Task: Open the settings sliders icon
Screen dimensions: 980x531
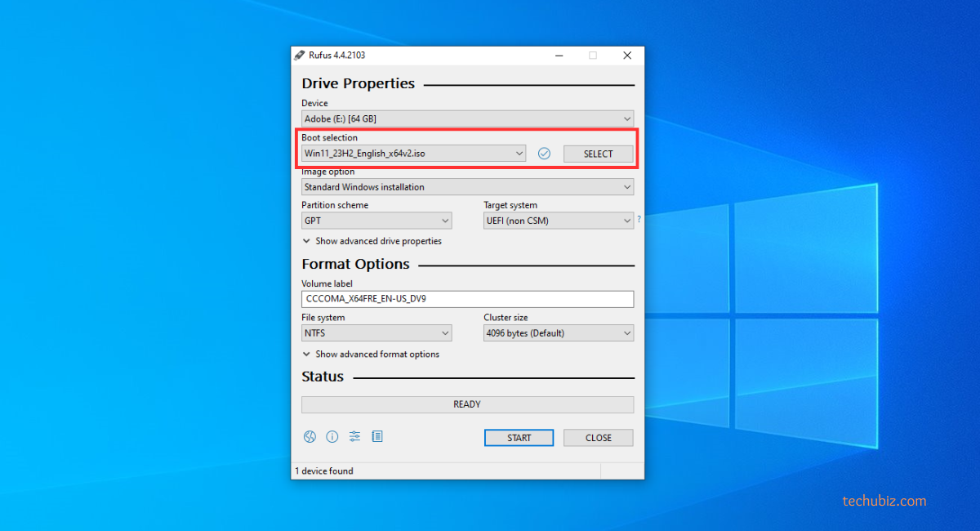Action: point(354,437)
